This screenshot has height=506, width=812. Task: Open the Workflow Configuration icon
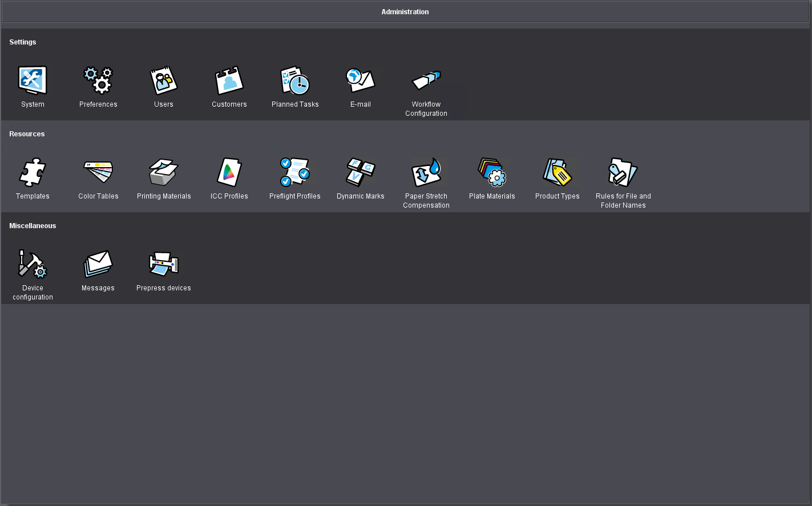pos(426,81)
